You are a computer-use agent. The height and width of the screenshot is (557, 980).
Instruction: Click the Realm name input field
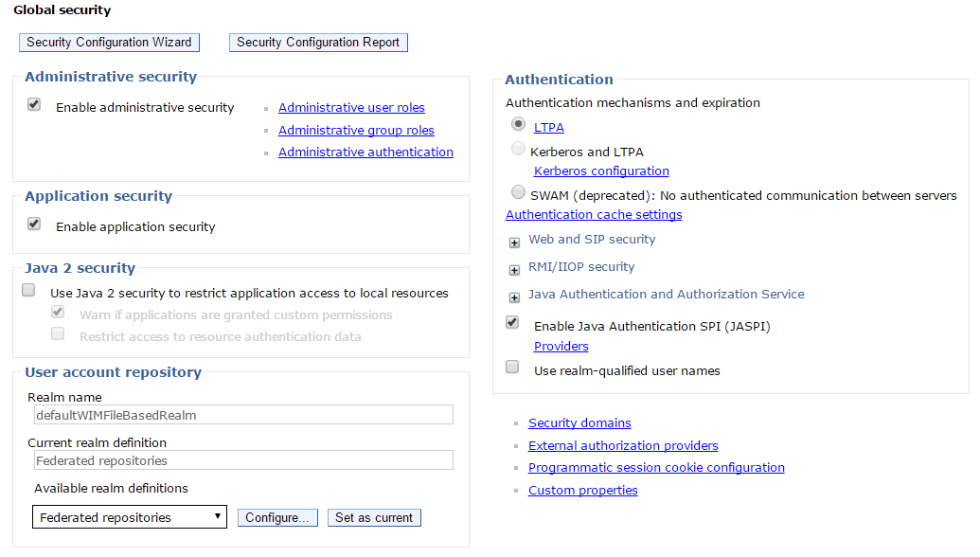pyautogui.click(x=243, y=415)
